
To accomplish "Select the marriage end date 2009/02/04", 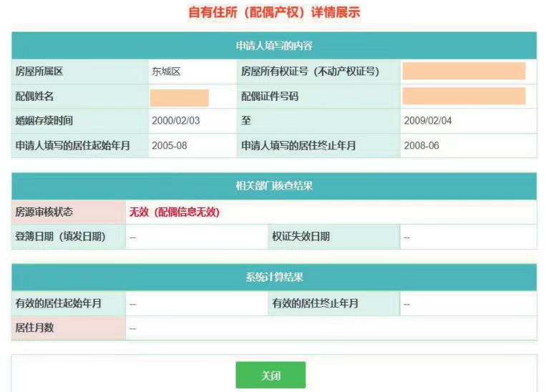I will [428, 121].
